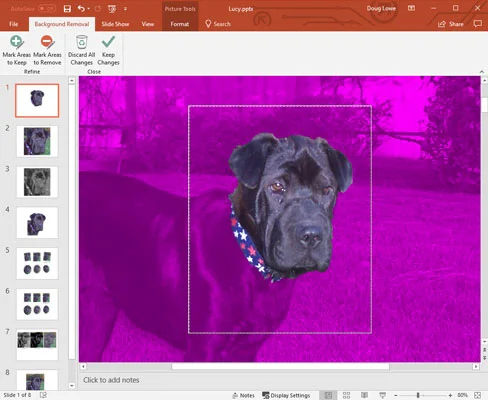Image resolution: width=488 pixels, height=400 pixels.
Task: Select slide 5 thumbnail in the slide panel
Action: [37, 263]
